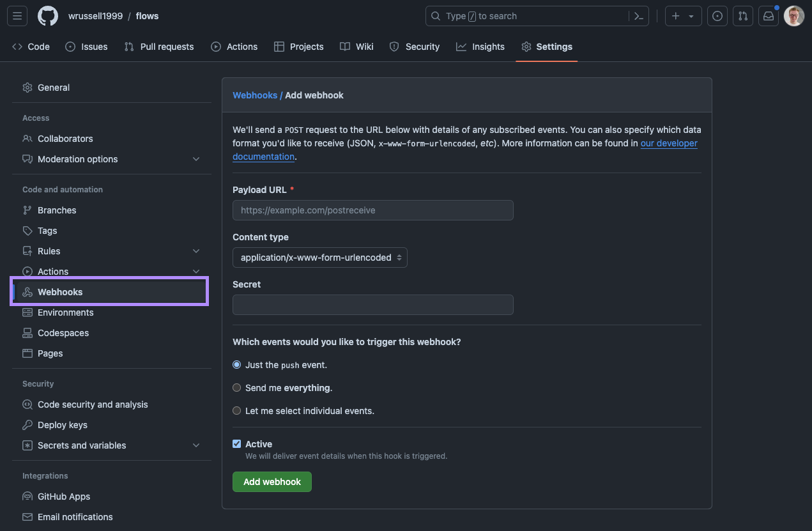Expand the Moderation options section
This screenshot has height=531, width=812.
pos(196,159)
